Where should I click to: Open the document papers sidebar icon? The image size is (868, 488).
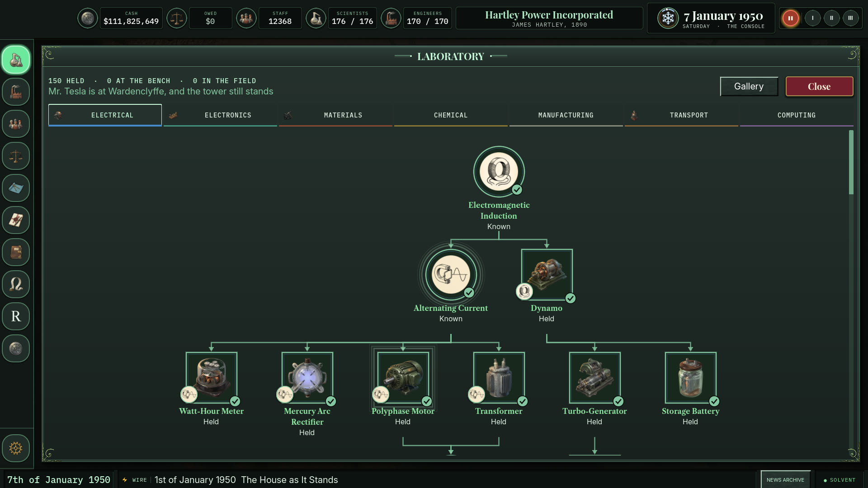click(16, 220)
